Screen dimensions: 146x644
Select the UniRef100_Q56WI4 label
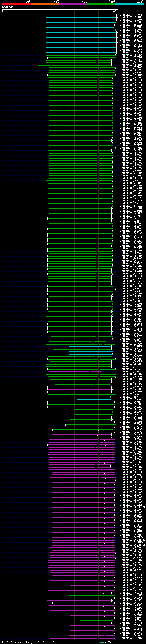131,53
